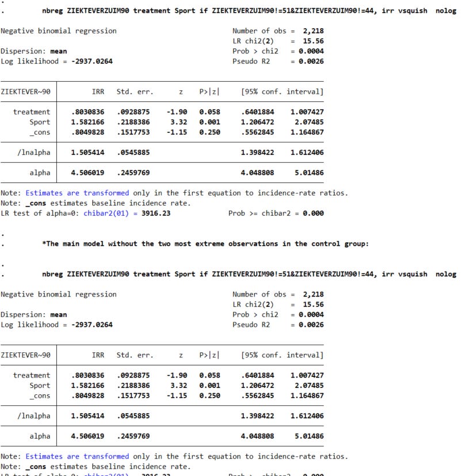Select first table's ZIEKTEVER~90 header
The image size is (466, 476).
[25, 92]
